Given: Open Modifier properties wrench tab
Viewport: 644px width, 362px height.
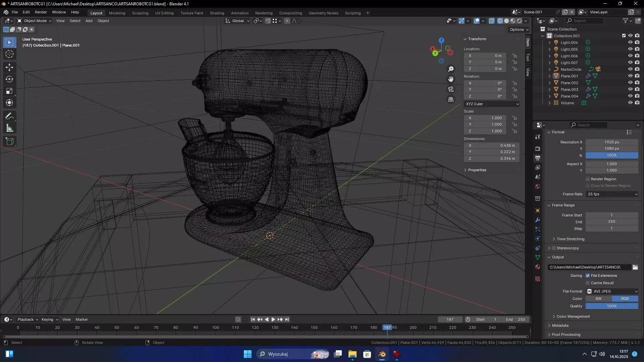Looking at the screenshot, I should tap(538, 220).
